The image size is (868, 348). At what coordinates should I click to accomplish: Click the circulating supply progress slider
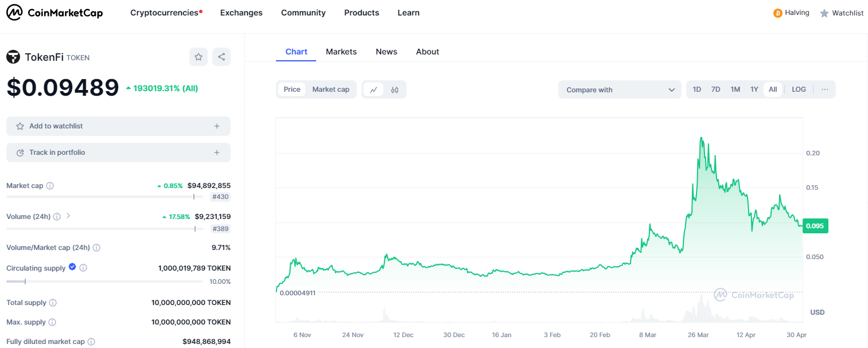pos(103,281)
